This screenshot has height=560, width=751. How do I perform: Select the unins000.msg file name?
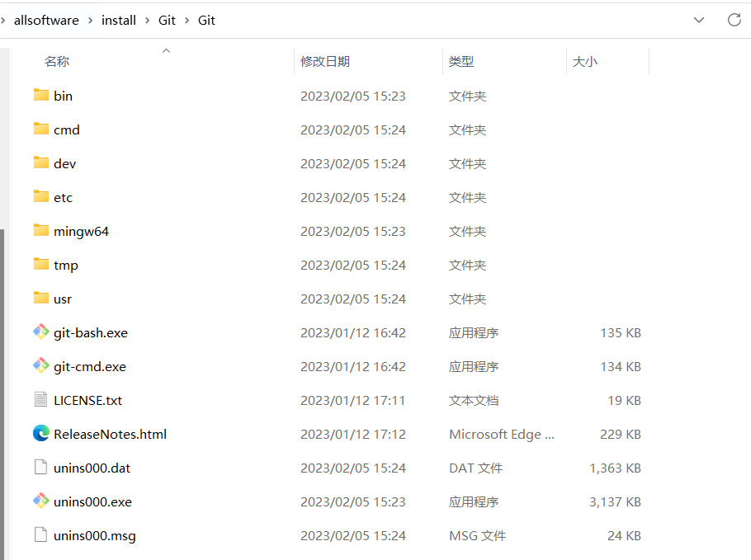[95, 536]
